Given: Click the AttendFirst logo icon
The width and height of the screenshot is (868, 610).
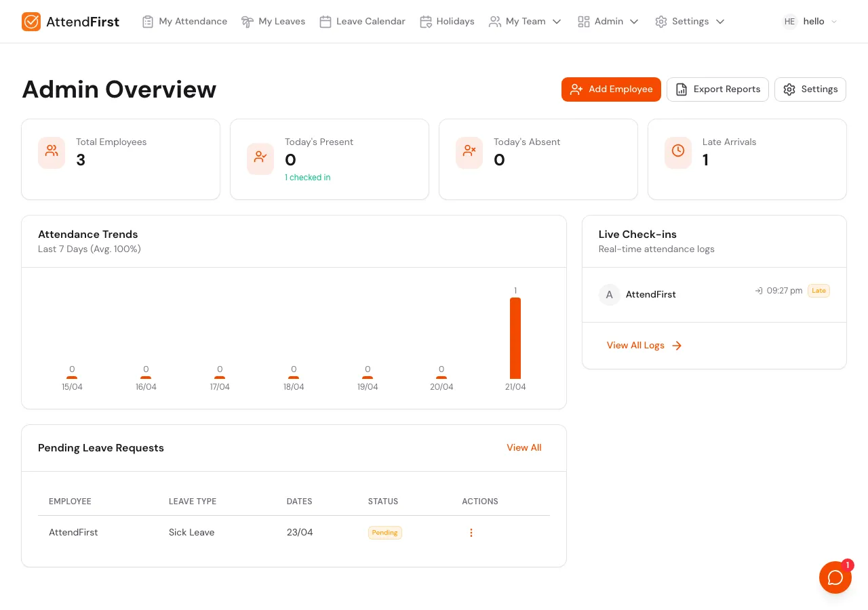Looking at the screenshot, I should coord(31,21).
